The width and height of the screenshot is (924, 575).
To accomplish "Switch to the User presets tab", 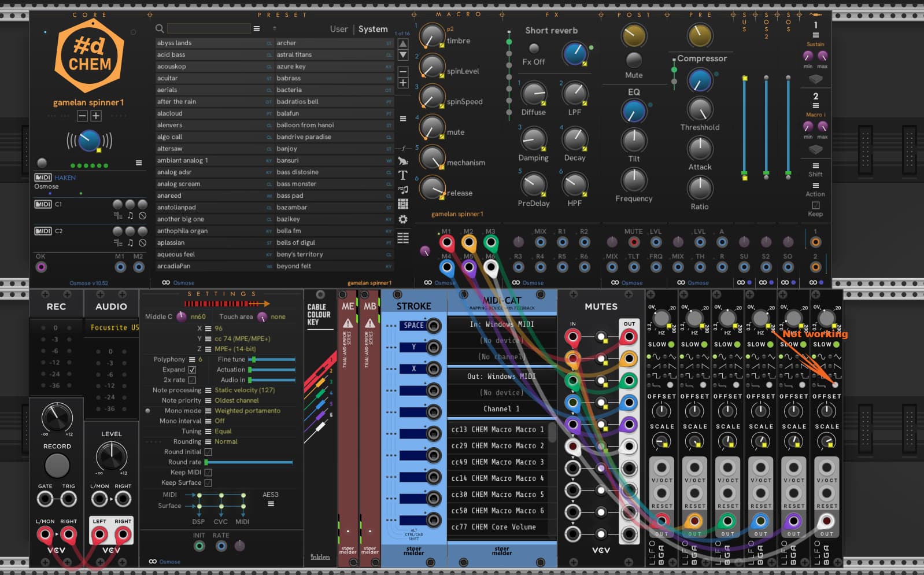I will click(339, 29).
